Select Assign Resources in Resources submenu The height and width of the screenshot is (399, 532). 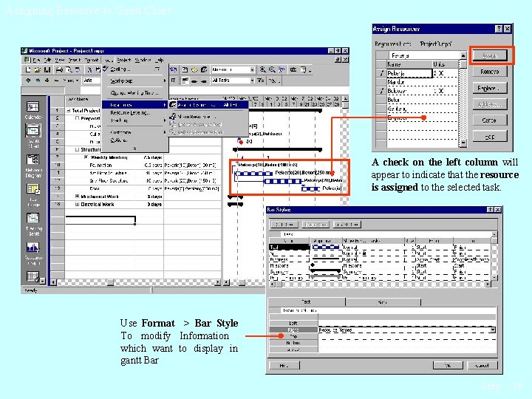click(x=208, y=105)
